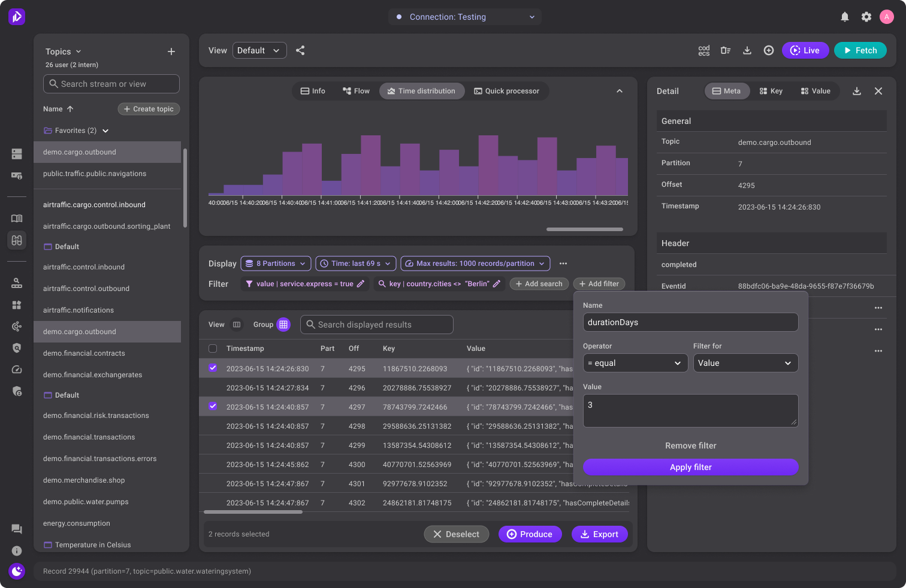This screenshot has width=906, height=588.
Task: Switch to the Flow tab
Action: [356, 90]
